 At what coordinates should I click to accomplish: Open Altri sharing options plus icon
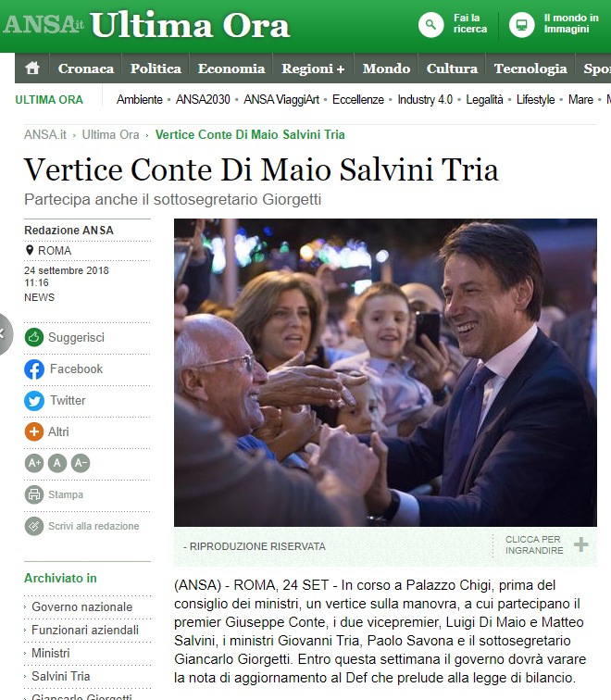[x=34, y=431]
